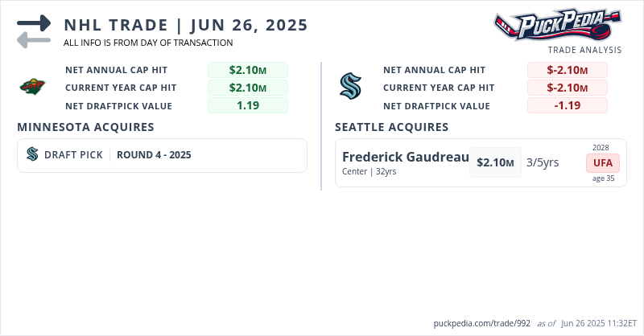Click the large Seattle Kraken logo
The image size is (644, 336).
coord(351,87)
